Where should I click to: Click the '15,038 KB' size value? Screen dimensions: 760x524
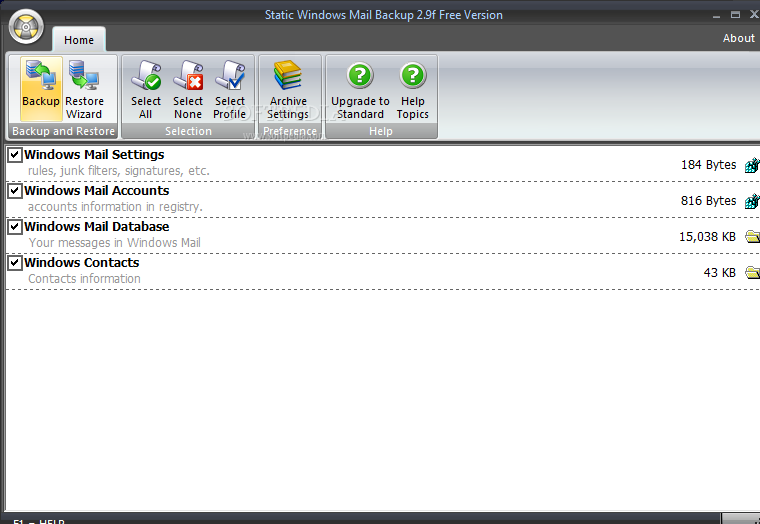(707, 237)
